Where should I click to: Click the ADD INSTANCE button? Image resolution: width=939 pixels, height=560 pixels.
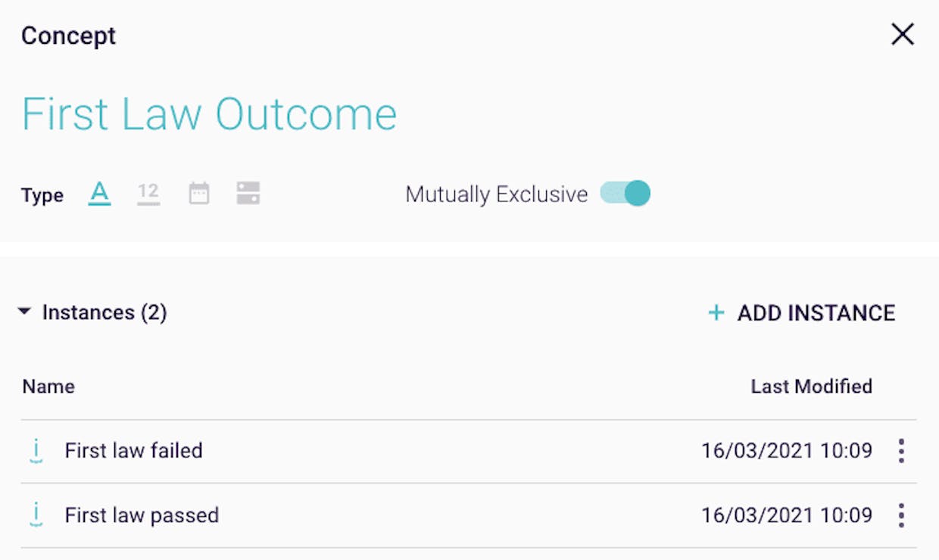point(802,313)
